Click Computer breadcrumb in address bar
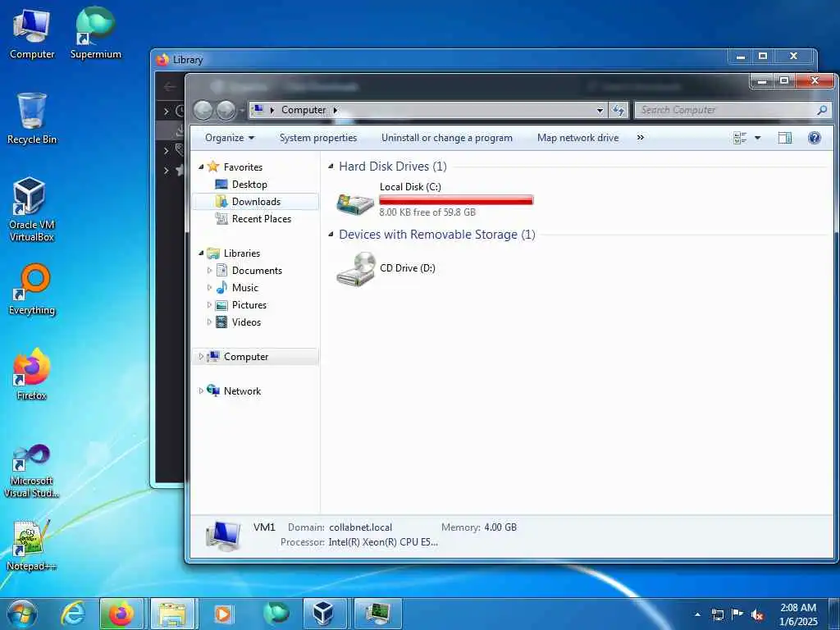Screen dimensions: 840x630 304,110
